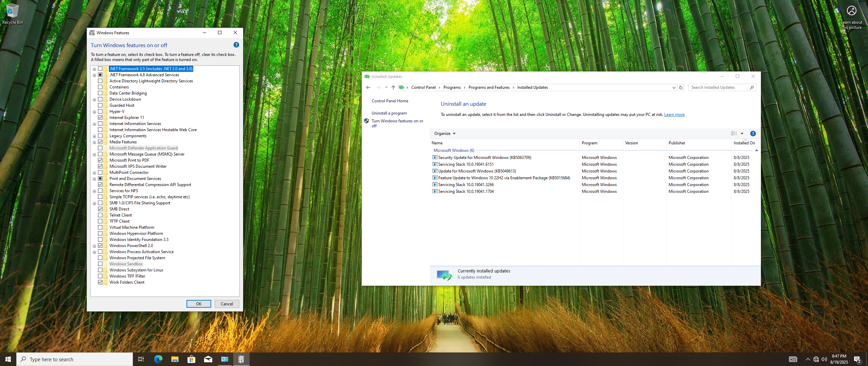868x366 pixels.
Task: Click the Windows Features help icon
Action: (236, 45)
